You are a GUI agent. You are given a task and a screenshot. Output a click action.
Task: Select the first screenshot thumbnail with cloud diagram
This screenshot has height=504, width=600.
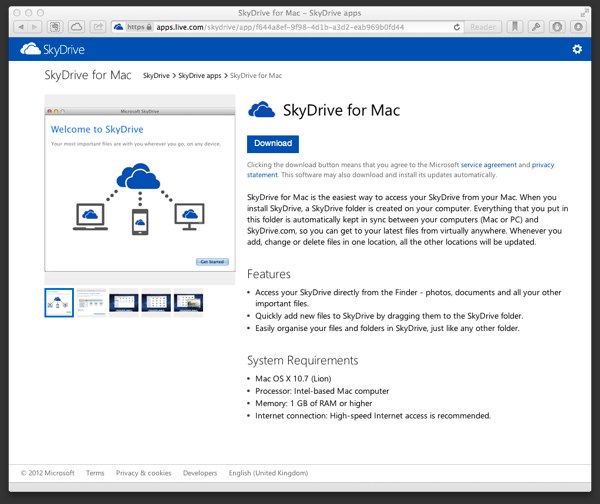tap(59, 303)
